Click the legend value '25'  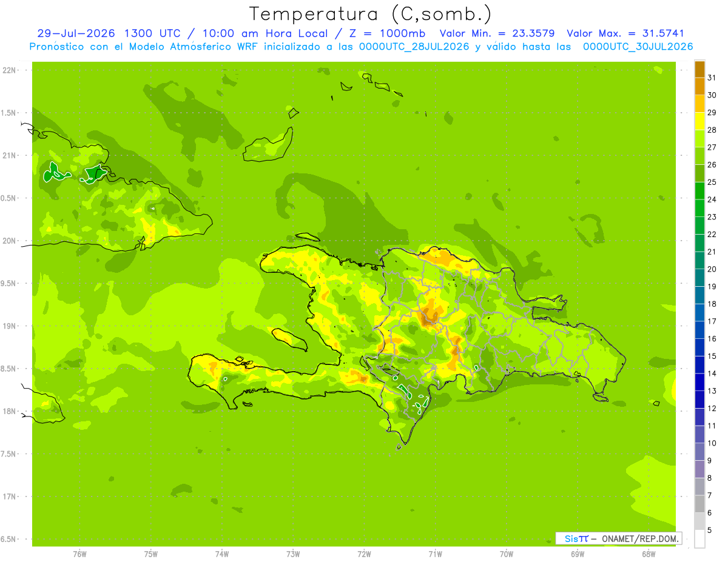(x=712, y=182)
